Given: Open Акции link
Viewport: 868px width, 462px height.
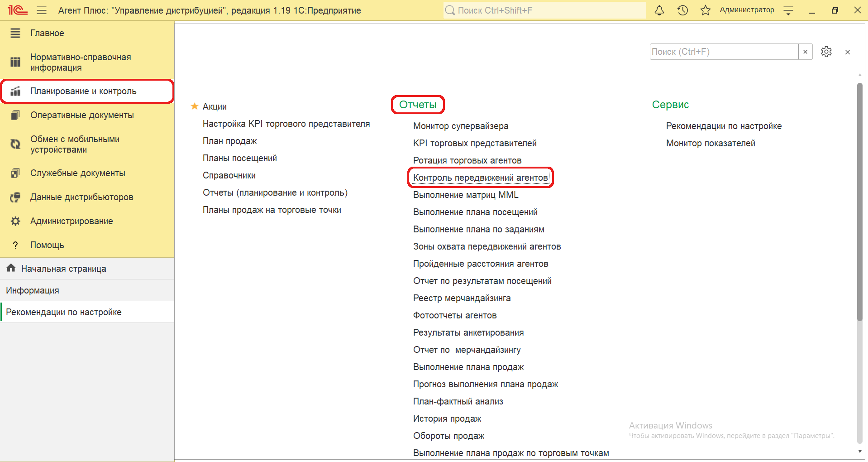Looking at the screenshot, I should coord(215,106).
